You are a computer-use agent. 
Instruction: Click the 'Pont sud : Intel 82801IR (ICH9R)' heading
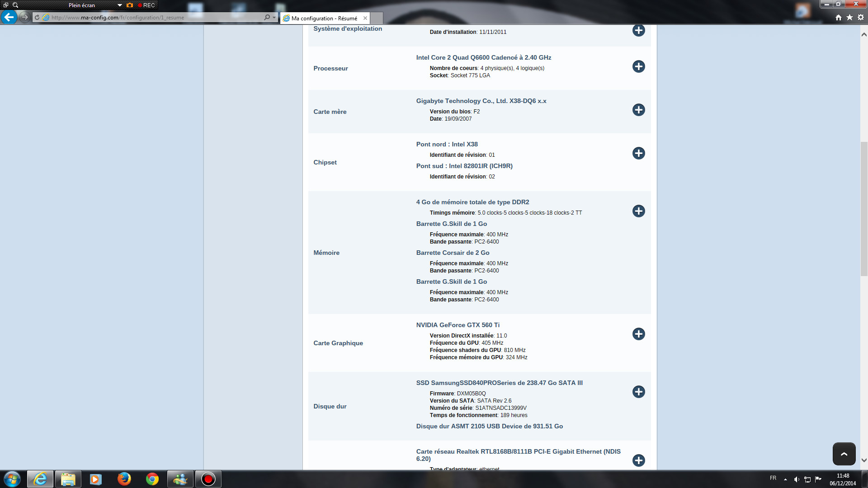(x=464, y=166)
